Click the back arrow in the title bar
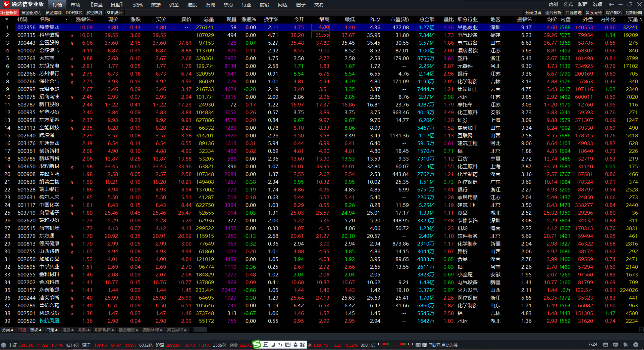This screenshot has height=350, width=644. click(611, 4)
